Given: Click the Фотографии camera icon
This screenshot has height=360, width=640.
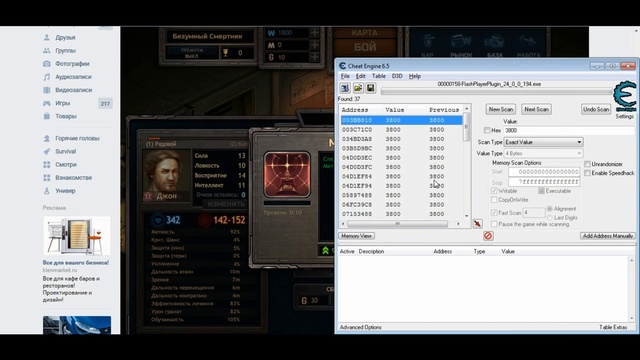Looking at the screenshot, I should click(x=47, y=64).
